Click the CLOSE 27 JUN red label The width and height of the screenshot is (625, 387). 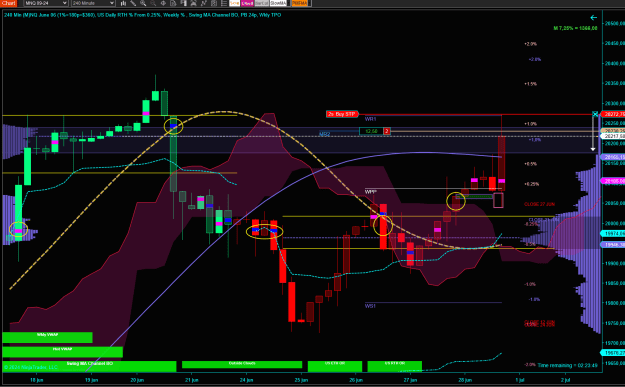click(x=539, y=204)
